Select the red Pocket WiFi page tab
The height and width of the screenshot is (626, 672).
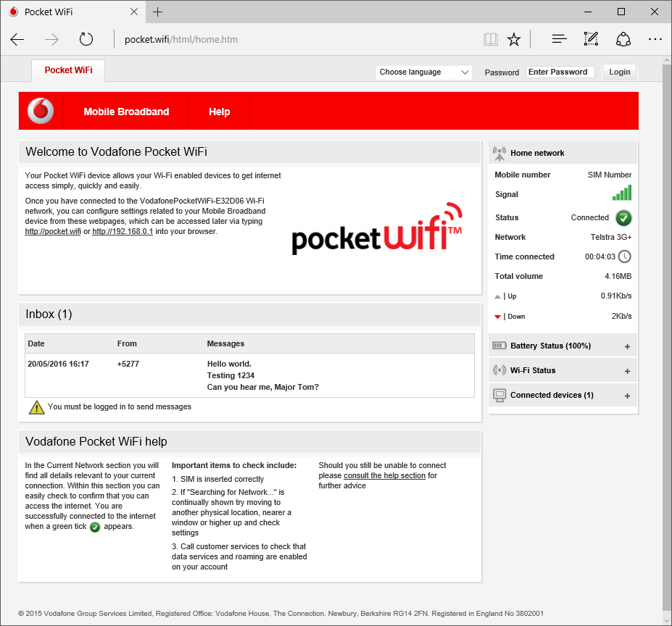(69, 70)
